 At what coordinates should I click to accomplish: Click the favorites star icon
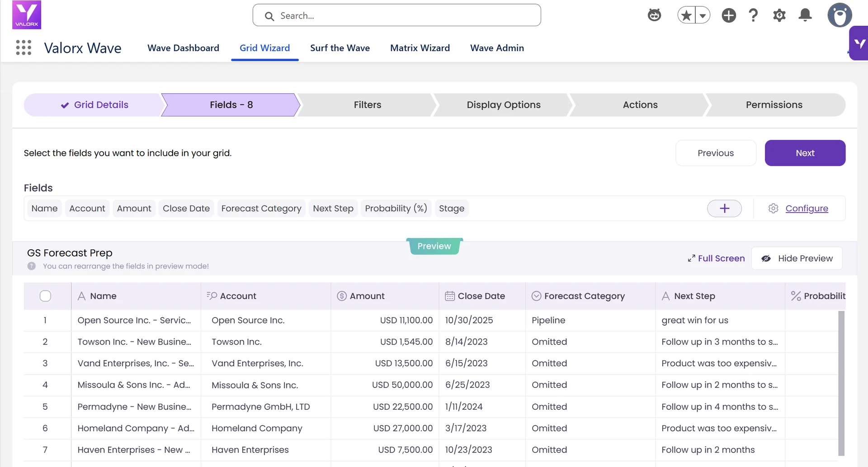(686, 15)
